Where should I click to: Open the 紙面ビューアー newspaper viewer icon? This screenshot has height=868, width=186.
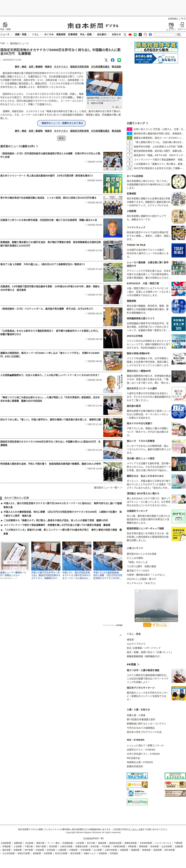coord(171,25)
